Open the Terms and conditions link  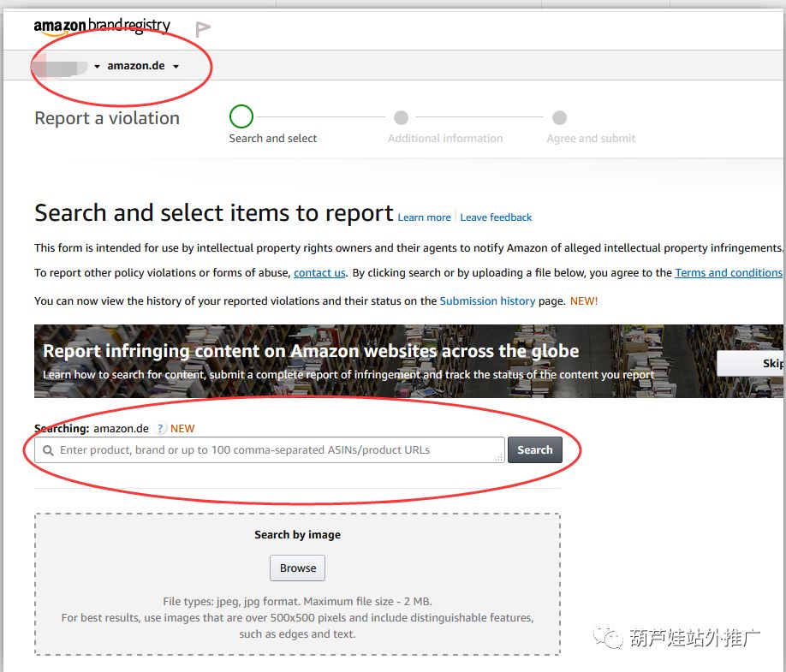pyautogui.click(x=729, y=272)
